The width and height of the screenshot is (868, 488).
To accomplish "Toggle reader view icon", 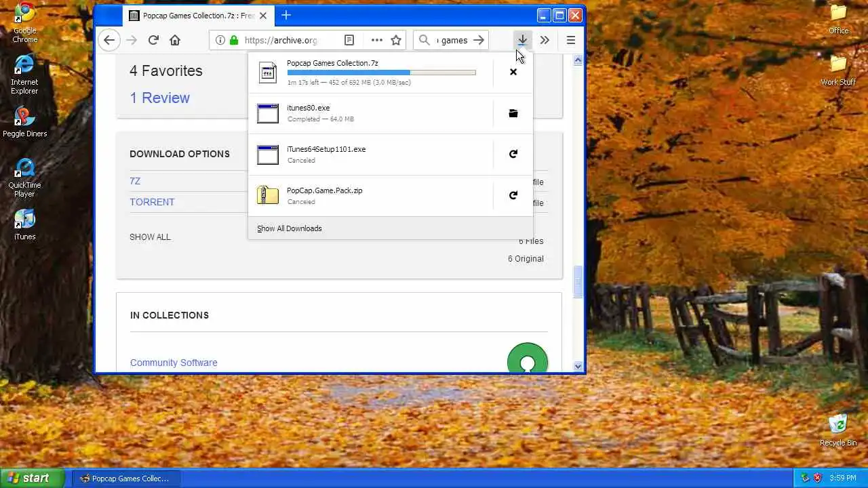I will click(x=349, y=40).
